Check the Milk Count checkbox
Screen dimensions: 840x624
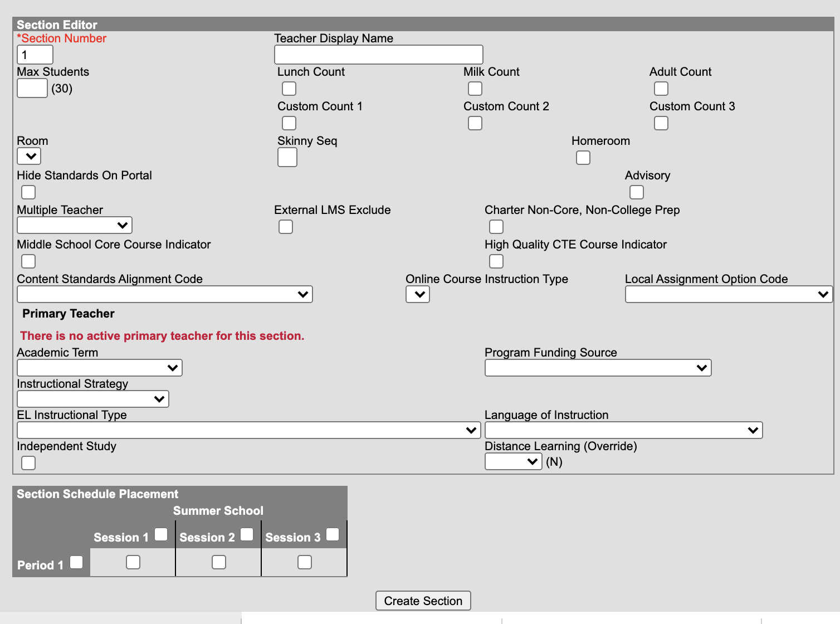pos(475,89)
